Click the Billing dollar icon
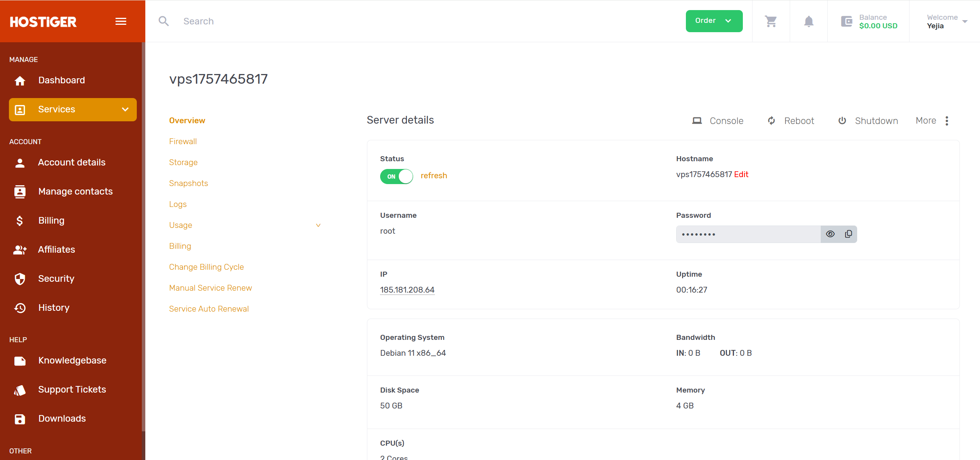Image resolution: width=980 pixels, height=460 pixels. click(20, 221)
